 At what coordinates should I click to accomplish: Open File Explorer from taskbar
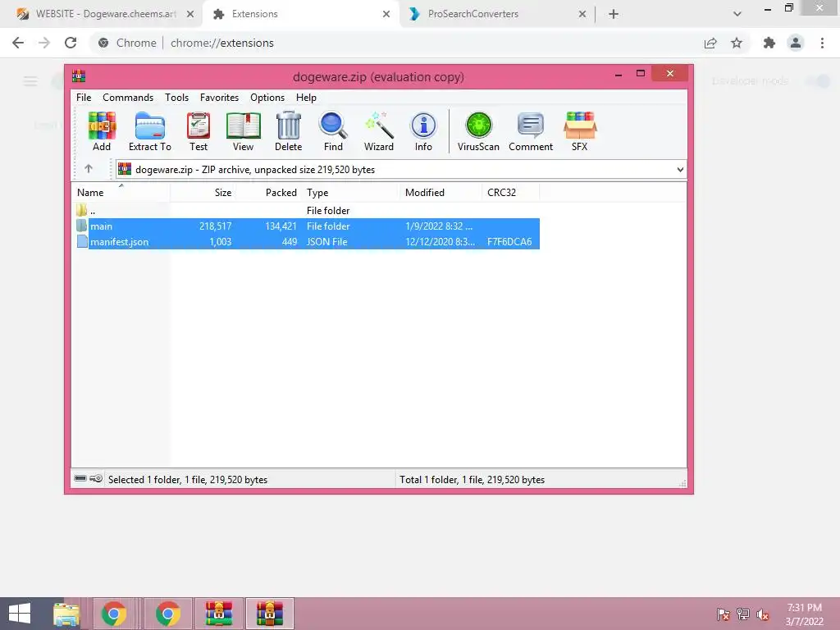tap(66, 614)
